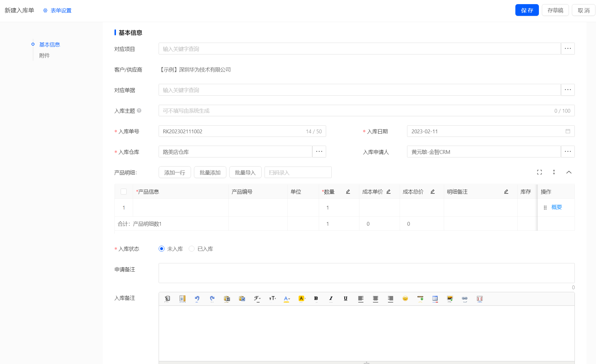This screenshot has height=364, width=596.
Task: Go to the 附件 section in sidebar
Action: [44, 56]
